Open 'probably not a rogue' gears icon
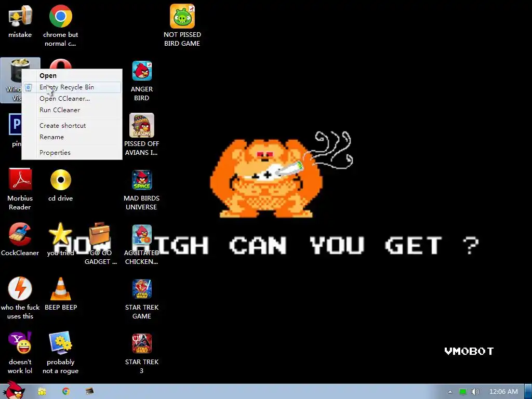The height and width of the screenshot is (399, 532). (x=60, y=343)
